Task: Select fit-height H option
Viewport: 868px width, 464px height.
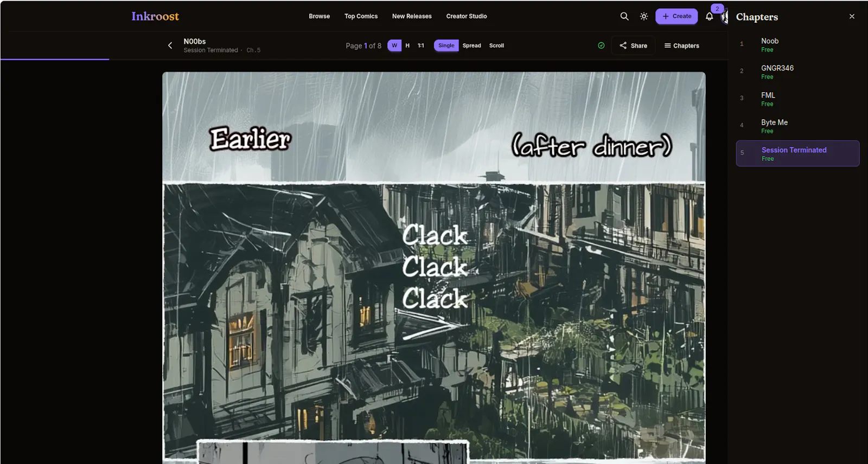Action: (x=407, y=46)
